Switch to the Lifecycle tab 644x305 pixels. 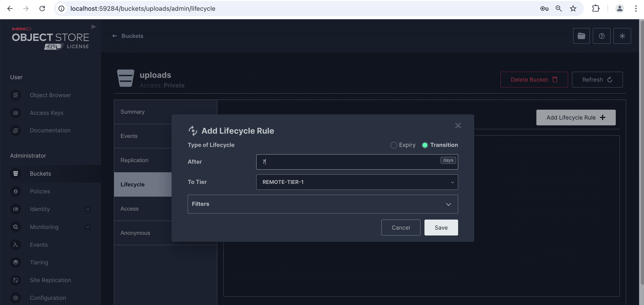point(132,184)
